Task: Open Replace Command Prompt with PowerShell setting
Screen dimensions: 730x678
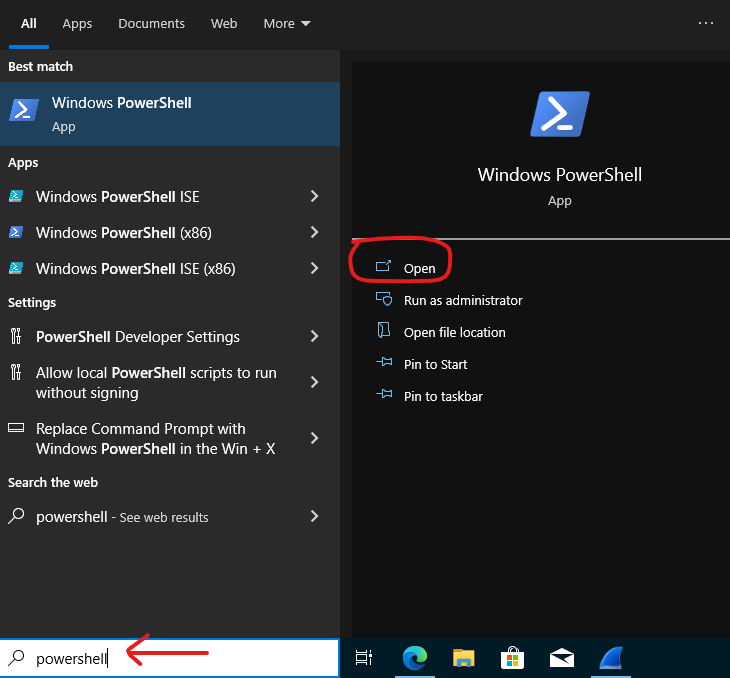Action: (170, 439)
